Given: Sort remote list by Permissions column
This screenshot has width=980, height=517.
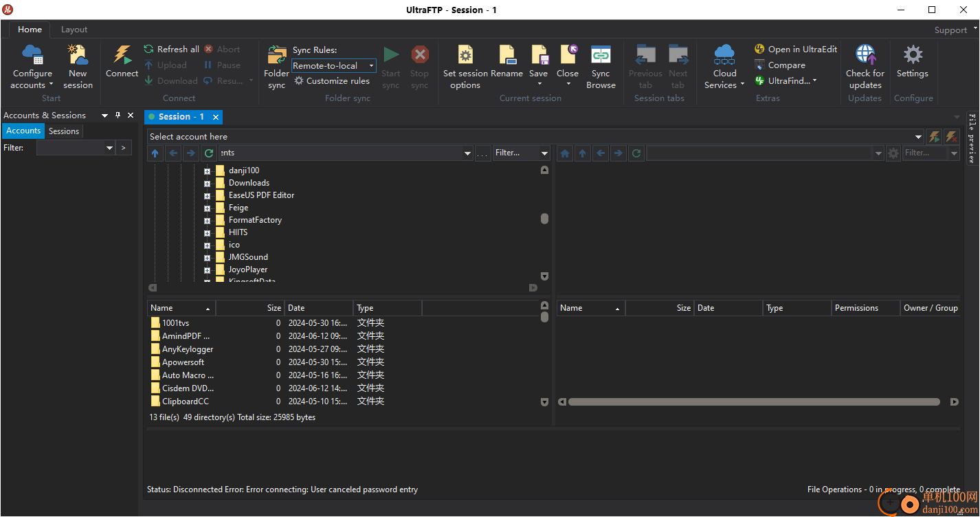Looking at the screenshot, I should (866, 308).
